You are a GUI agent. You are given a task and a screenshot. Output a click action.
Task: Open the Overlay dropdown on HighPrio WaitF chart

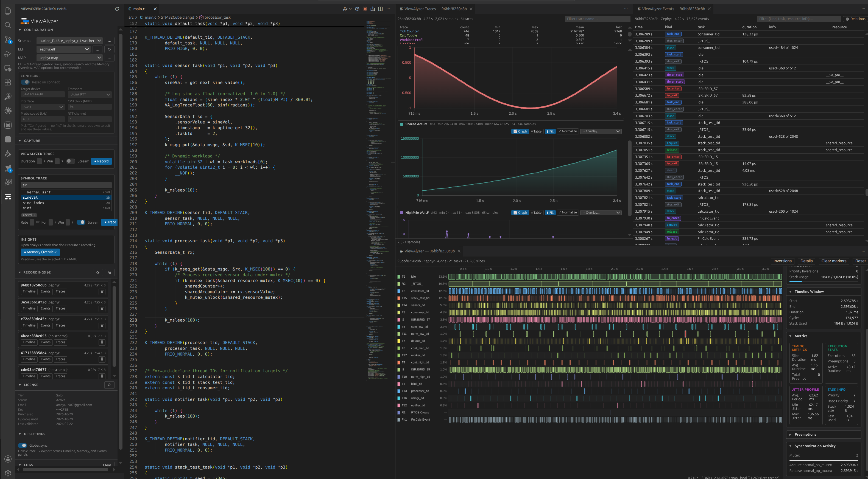coord(601,212)
